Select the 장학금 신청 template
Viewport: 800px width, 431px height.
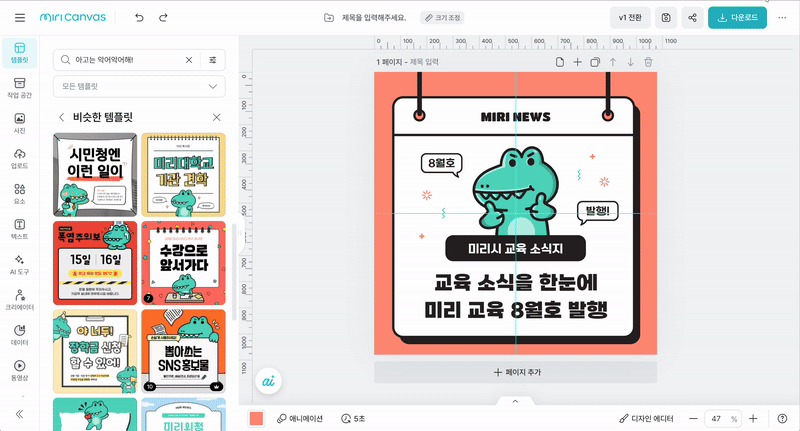point(95,351)
